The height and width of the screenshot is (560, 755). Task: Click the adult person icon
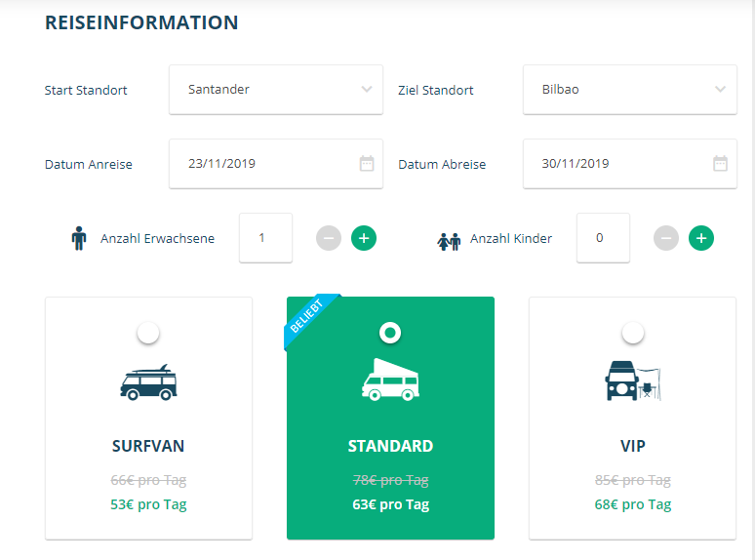click(79, 238)
